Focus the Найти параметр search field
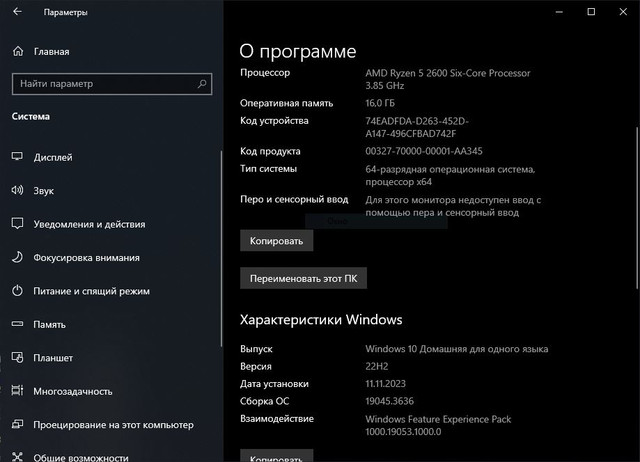This screenshot has width=640, height=462. click(112, 84)
